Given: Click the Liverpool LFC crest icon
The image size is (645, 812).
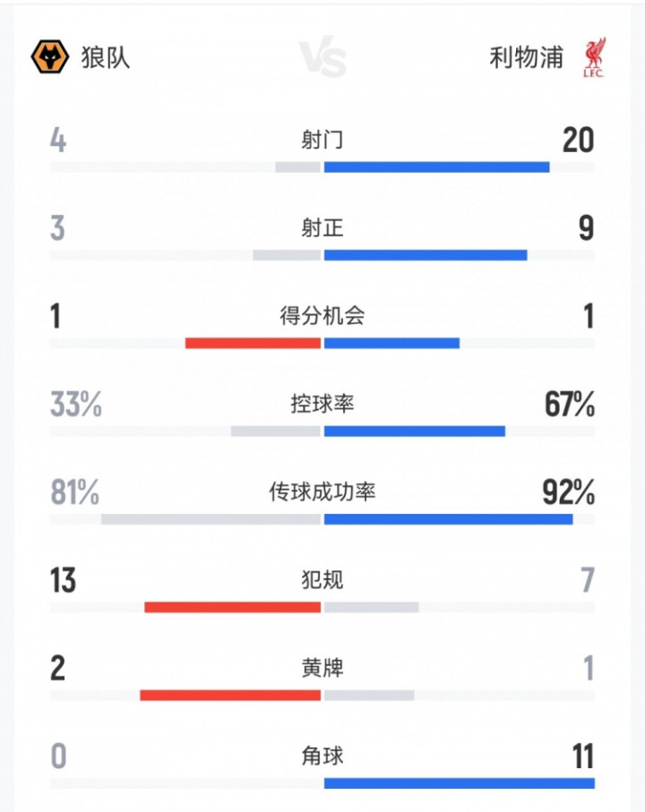Looking at the screenshot, I should click(592, 57).
